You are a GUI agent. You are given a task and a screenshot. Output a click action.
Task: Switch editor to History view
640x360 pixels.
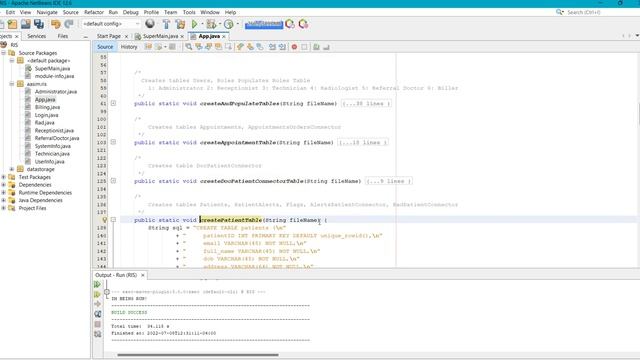[129, 47]
